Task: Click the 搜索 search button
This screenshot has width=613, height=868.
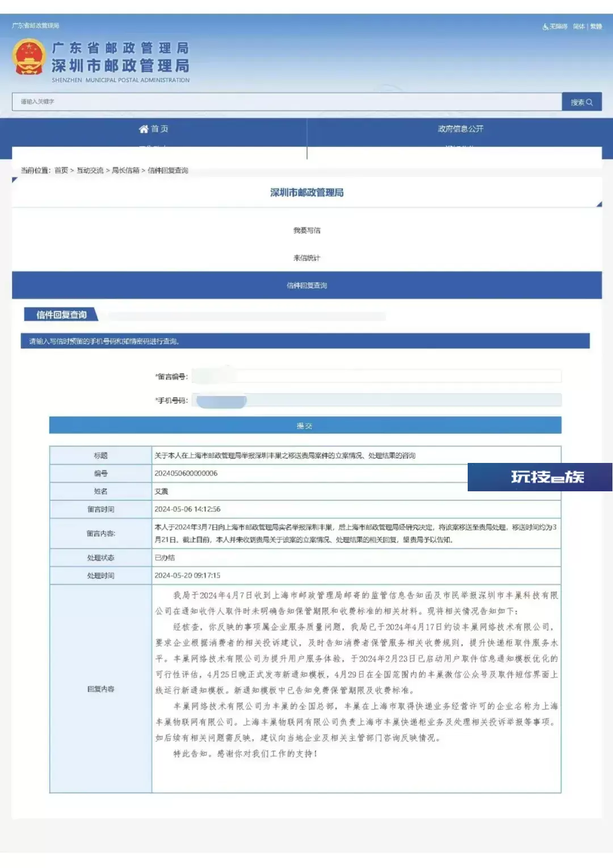Action: pos(582,102)
